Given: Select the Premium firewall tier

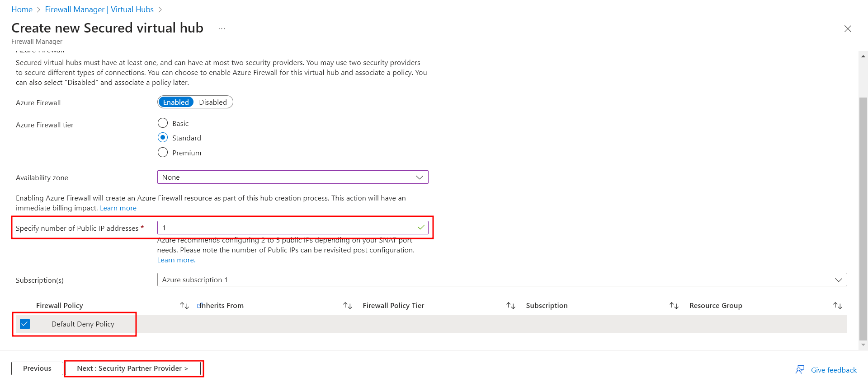Looking at the screenshot, I should [x=163, y=153].
